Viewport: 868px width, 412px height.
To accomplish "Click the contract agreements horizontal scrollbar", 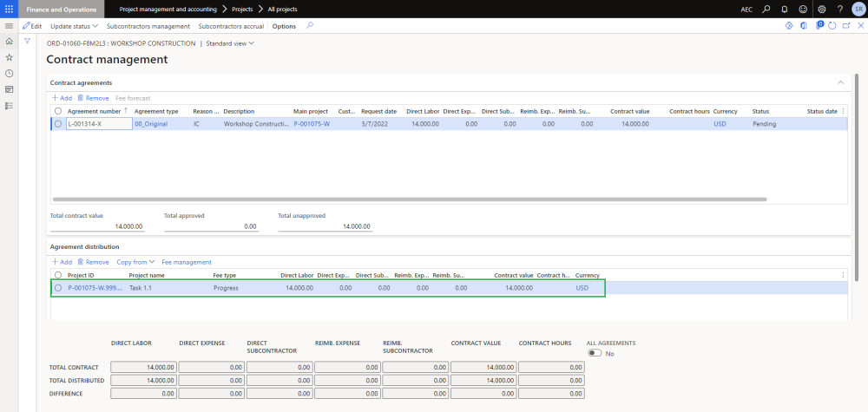I will [408, 199].
